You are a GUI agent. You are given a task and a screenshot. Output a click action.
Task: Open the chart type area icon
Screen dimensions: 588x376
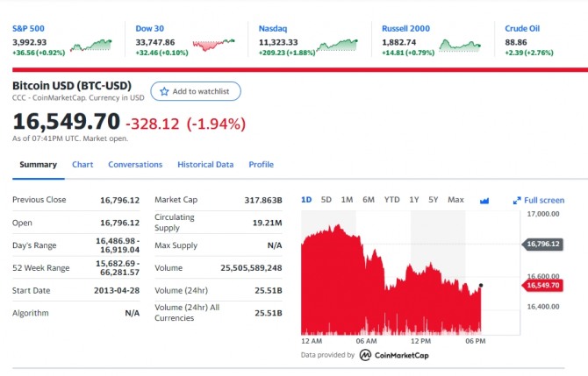click(x=484, y=201)
